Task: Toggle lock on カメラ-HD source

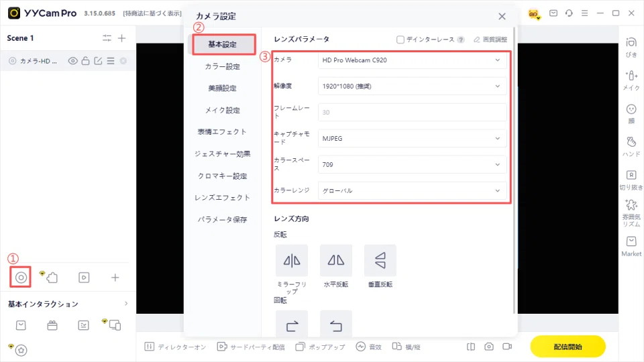Action: [x=85, y=61]
